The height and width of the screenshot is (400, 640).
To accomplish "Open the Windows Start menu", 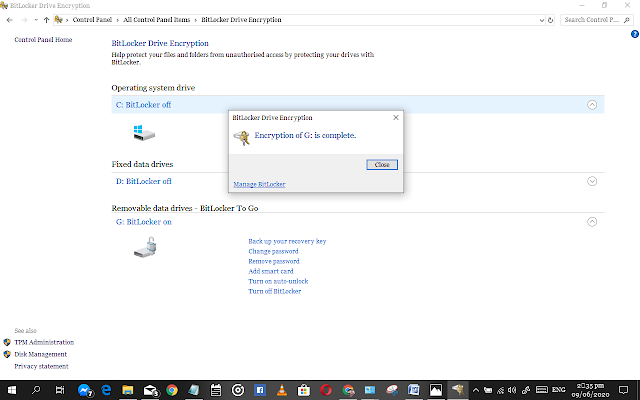I will 12,390.
